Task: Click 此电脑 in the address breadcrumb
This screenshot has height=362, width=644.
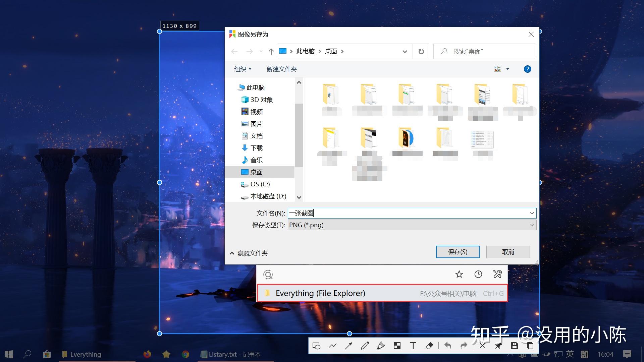Action: tap(305, 51)
